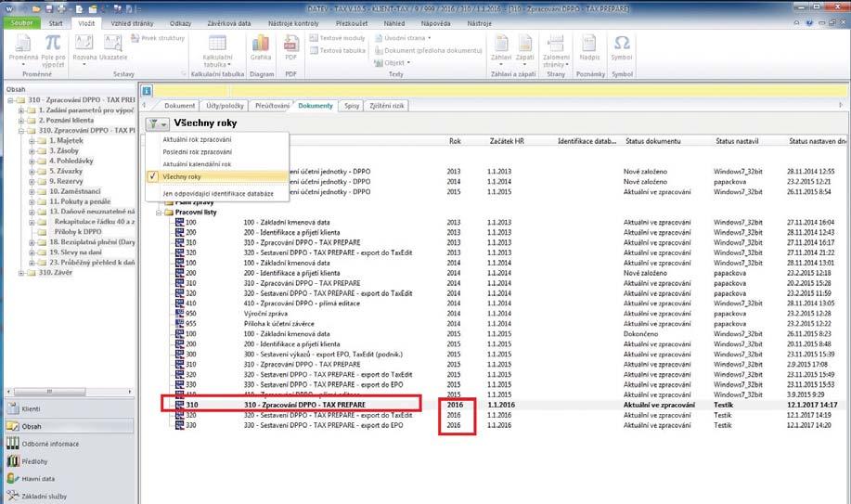Expand 3. Zásoby tree node
Viewport: 851px width, 504px height.
(32, 151)
